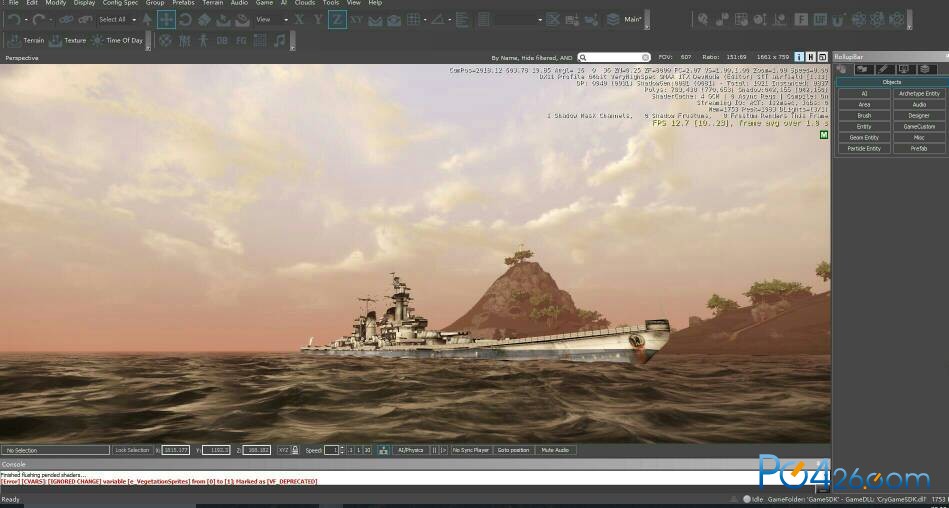Click the Rotate terrain tool icon
949x508 pixels.
click(243, 19)
